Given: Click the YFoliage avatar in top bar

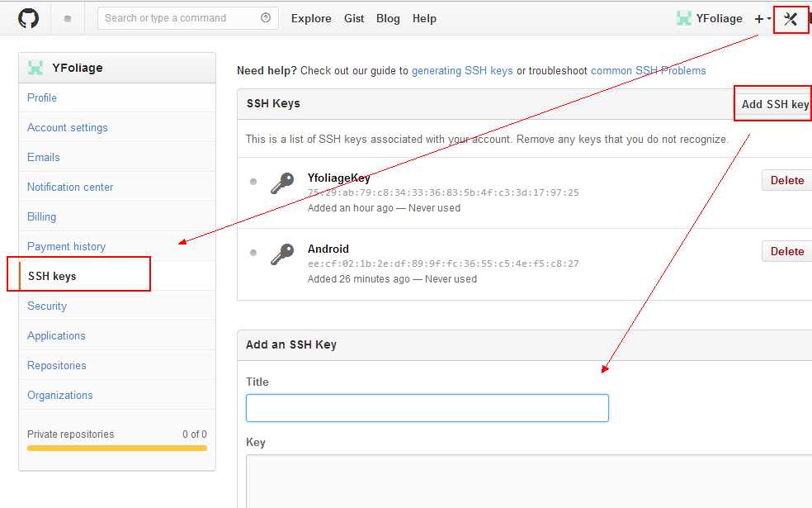Looking at the screenshot, I should tap(684, 19).
